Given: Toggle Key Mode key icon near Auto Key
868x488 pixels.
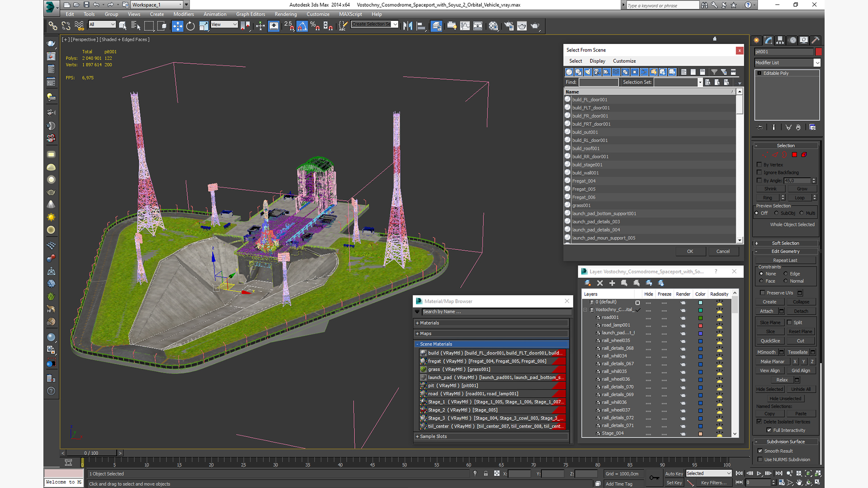Looking at the screenshot, I should 654,478.
